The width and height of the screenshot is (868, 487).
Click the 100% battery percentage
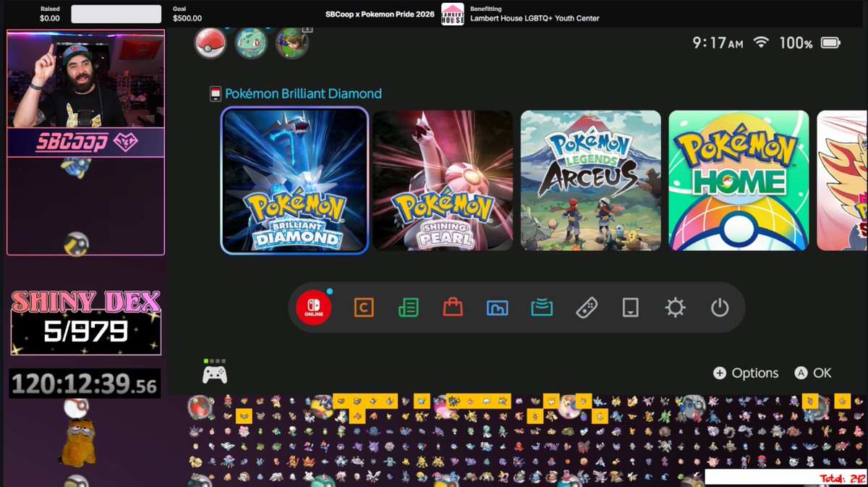[x=796, y=43]
